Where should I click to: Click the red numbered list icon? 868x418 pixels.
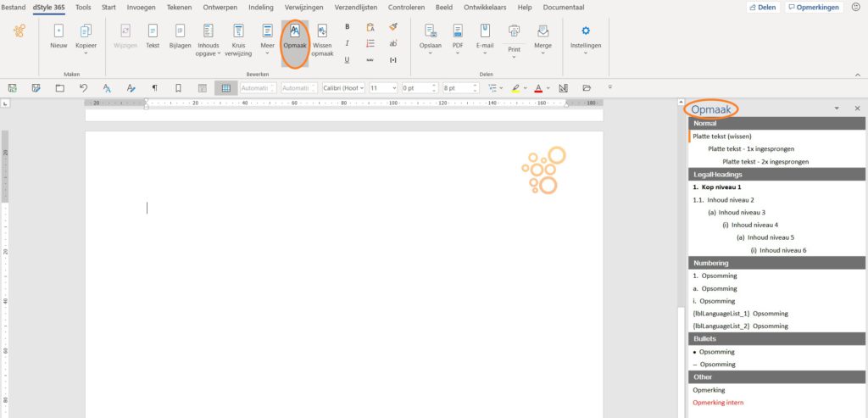[370, 43]
